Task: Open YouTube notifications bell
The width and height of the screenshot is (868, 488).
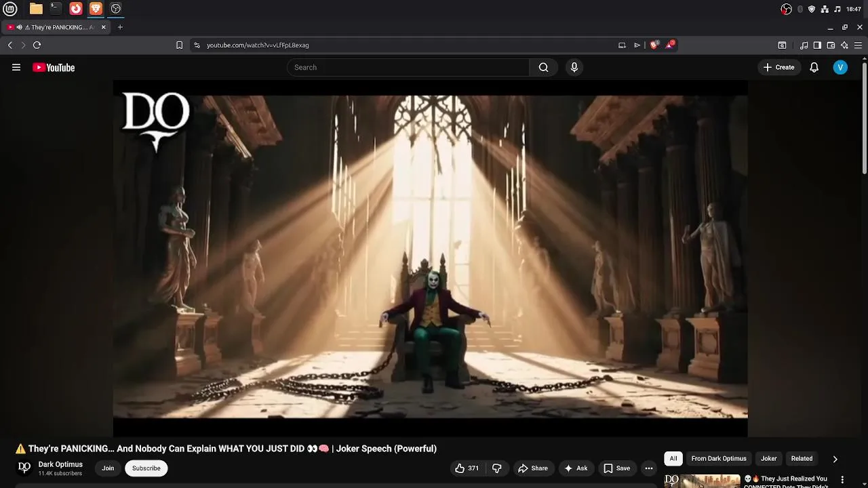Action: [814, 67]
